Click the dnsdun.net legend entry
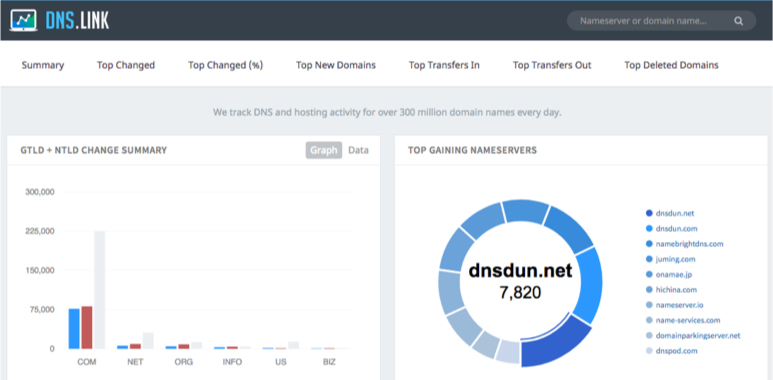This screenshot has width=773, height=380. click(671, 213)
